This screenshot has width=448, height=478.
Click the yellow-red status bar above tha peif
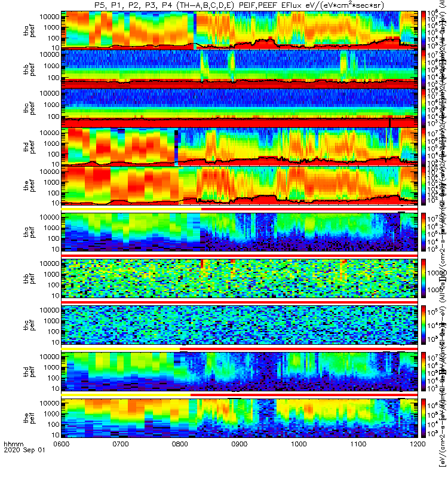240,209
